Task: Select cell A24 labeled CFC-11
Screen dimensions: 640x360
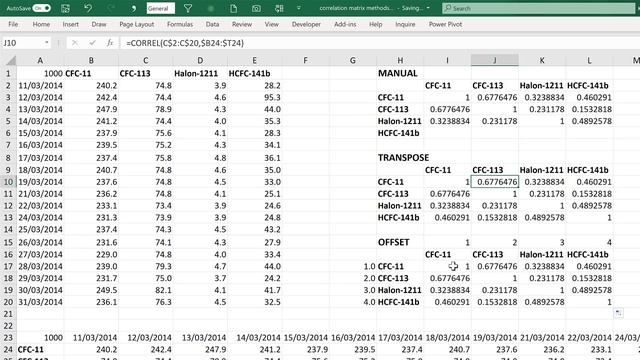Action: click(40, 350)
